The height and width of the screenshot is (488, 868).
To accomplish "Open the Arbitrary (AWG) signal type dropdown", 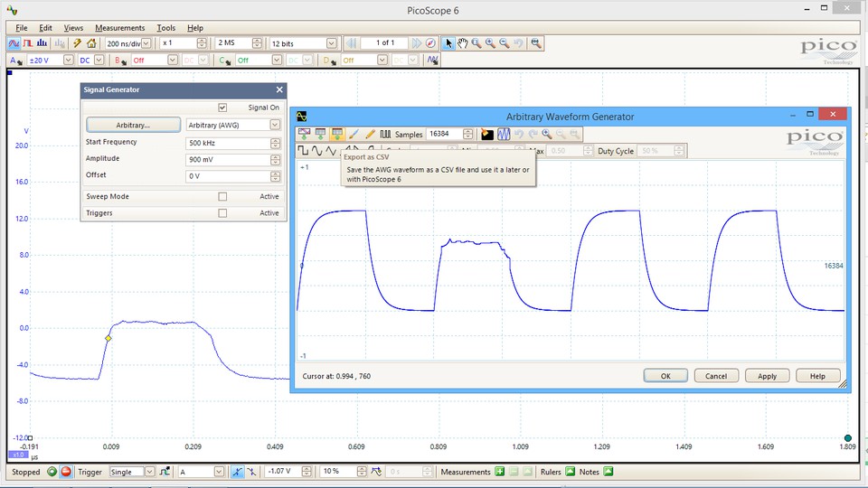I will [x=275, y=125].
